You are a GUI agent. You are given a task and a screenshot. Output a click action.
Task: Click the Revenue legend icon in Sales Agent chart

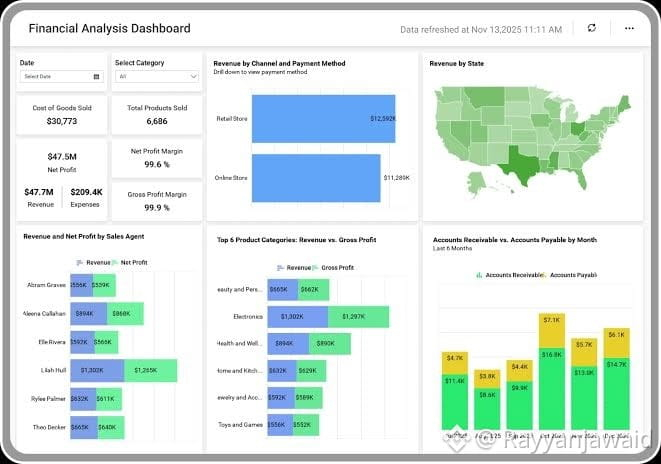pos(80,263)
